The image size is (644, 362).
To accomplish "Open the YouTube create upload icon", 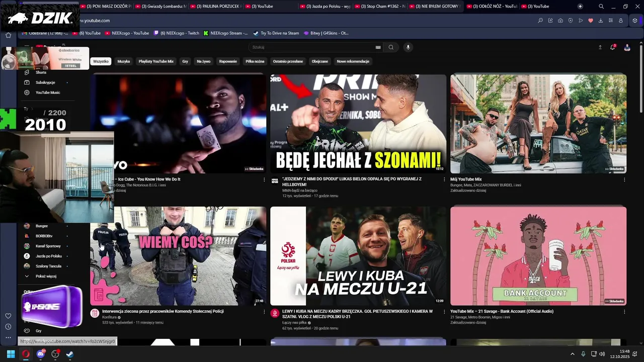I will [600, 47].
